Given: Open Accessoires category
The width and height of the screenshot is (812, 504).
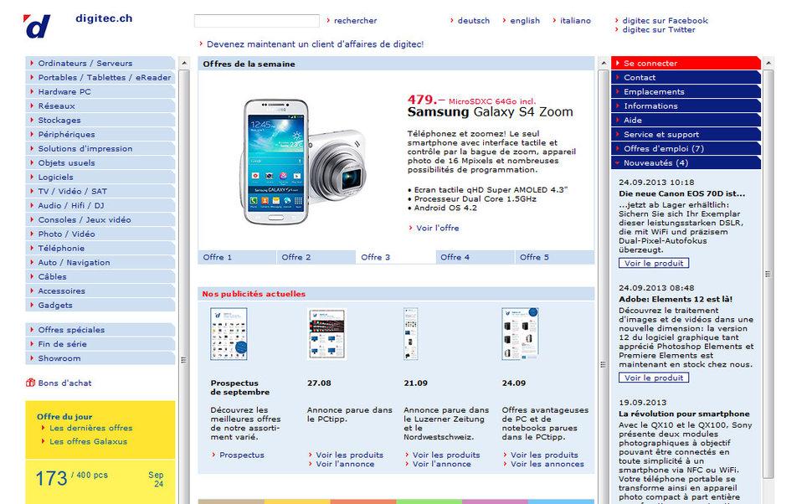Looking at the screenshot, I should click(x=100, y=291).
